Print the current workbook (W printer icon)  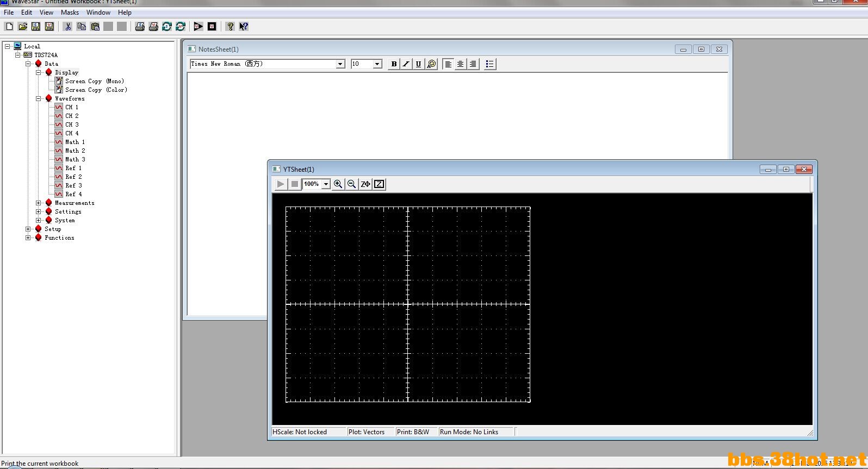coord(153,26)
